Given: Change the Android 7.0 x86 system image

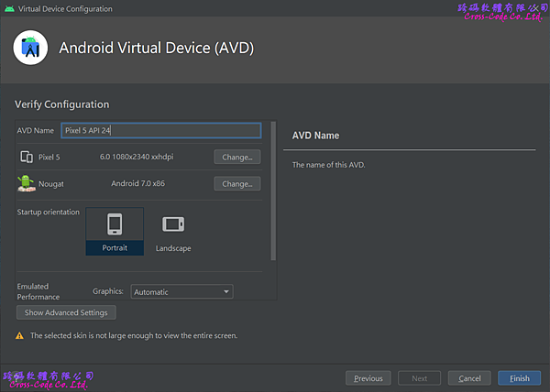Looking at the screenshot, I should tap(236, 184).
